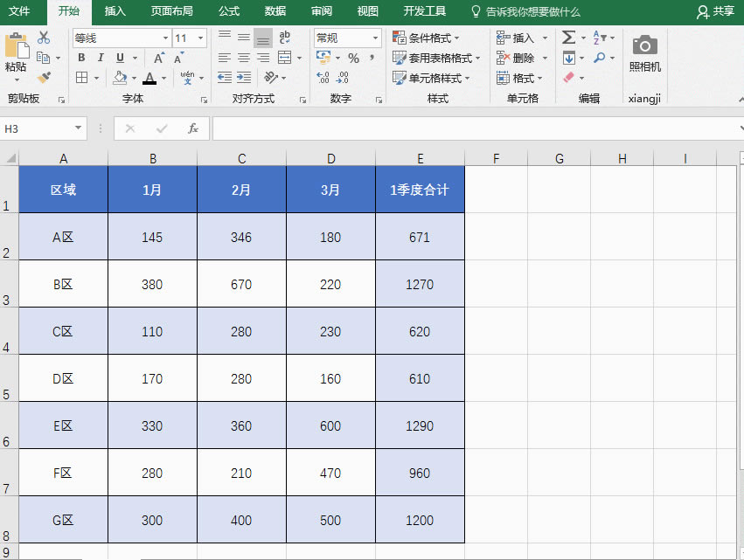Select the Merge and Center icon
This screenshot has height=560, width=744.
286,58
